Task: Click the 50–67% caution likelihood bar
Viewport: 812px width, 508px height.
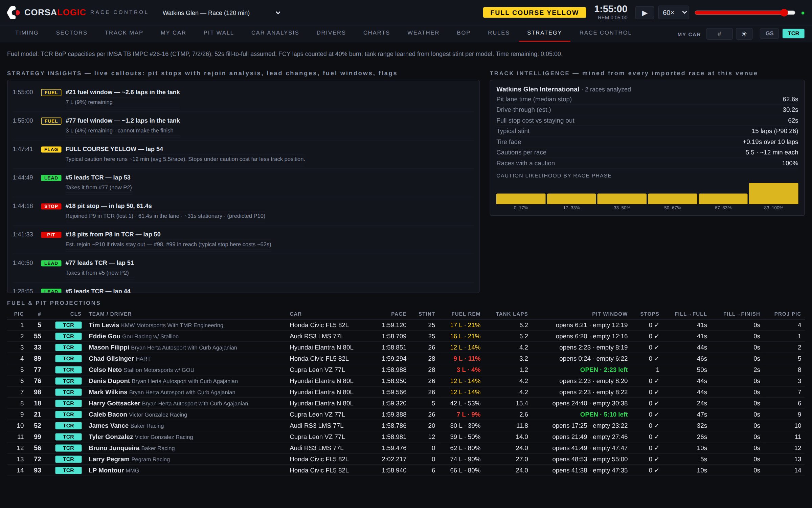Action: [672, 199]
